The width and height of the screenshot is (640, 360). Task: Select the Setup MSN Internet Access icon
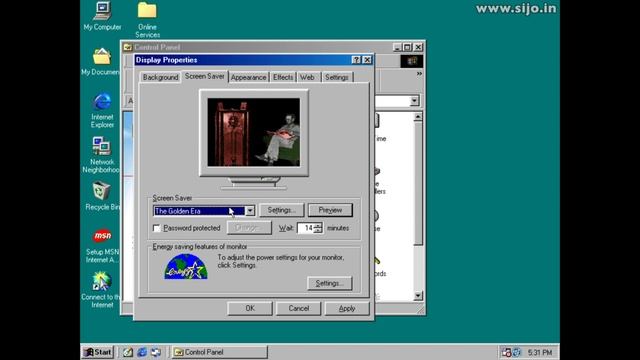point(102,245)
